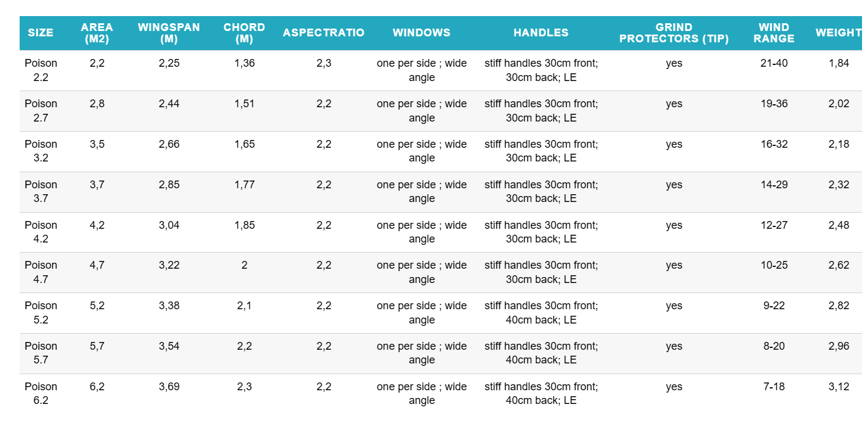Click the Poison 5.2 handles description
This screenshot has width=868, height=423.
(x=541, y=313)
